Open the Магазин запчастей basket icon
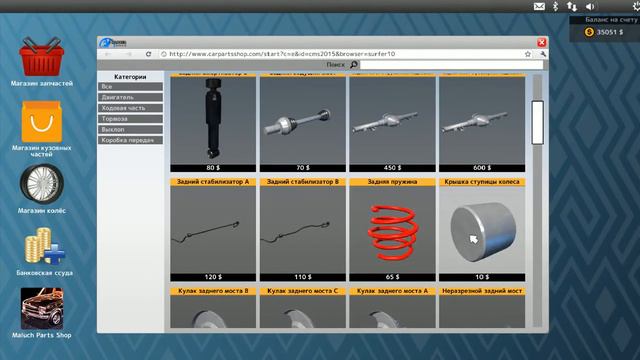Image resolution: width=640 pixels, height=360 pixels. [42, 57]
